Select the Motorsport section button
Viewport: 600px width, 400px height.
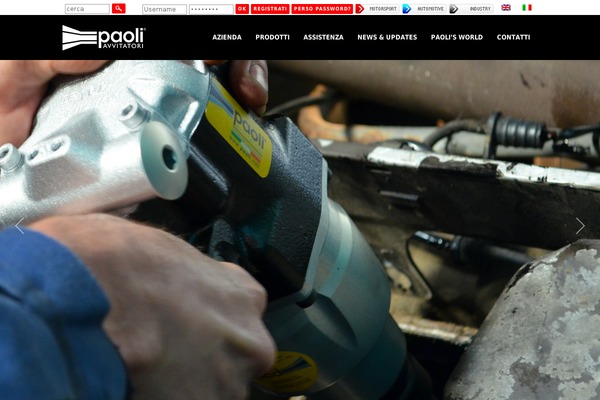tap(377, 8)
